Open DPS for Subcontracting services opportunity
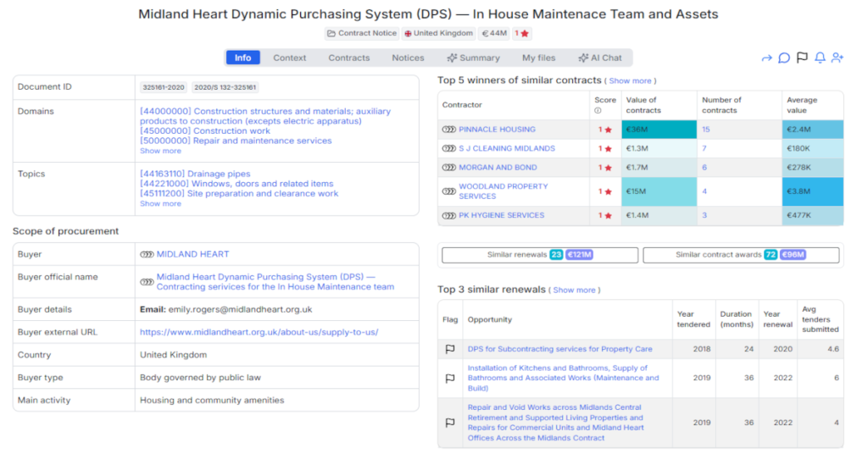 point(559,349)
